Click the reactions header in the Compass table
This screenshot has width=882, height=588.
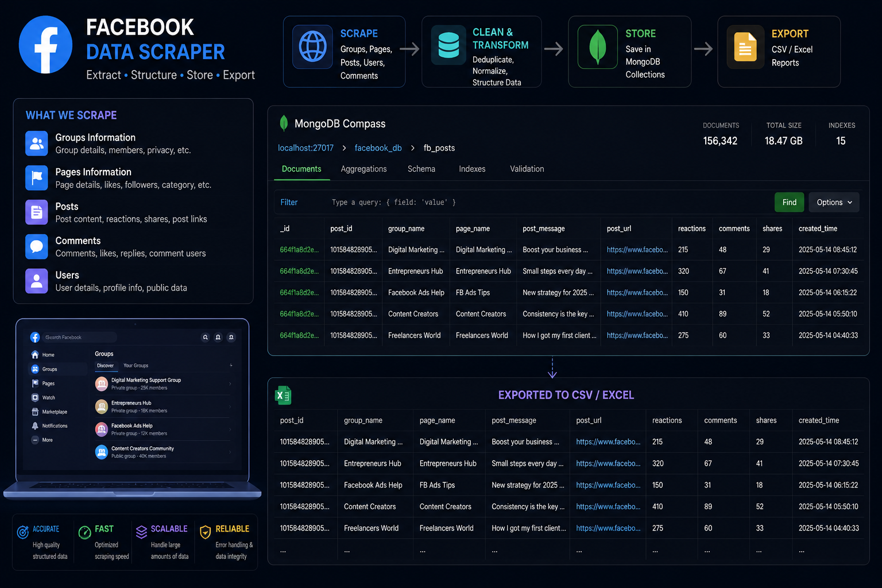pyautogui.click(x=692, y=229)
